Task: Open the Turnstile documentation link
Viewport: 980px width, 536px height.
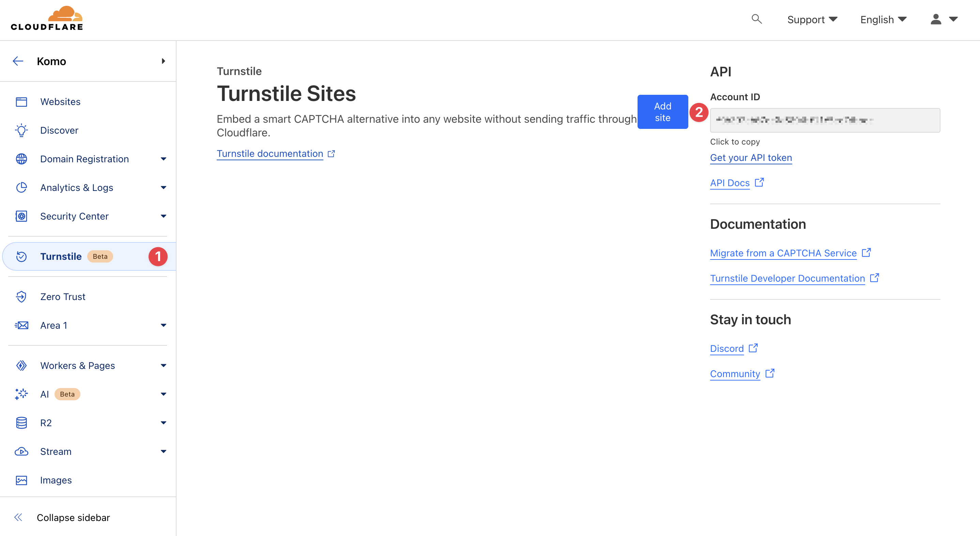Action: point(270,153)
